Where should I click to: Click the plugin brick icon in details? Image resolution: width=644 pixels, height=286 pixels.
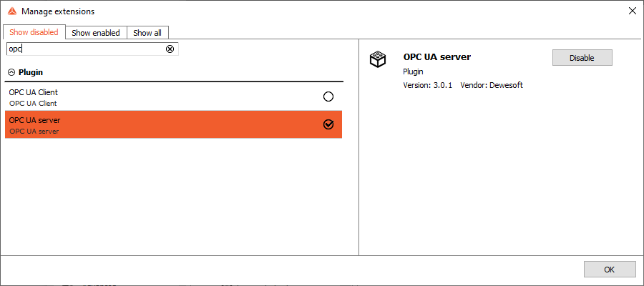[x=378, y=59]
